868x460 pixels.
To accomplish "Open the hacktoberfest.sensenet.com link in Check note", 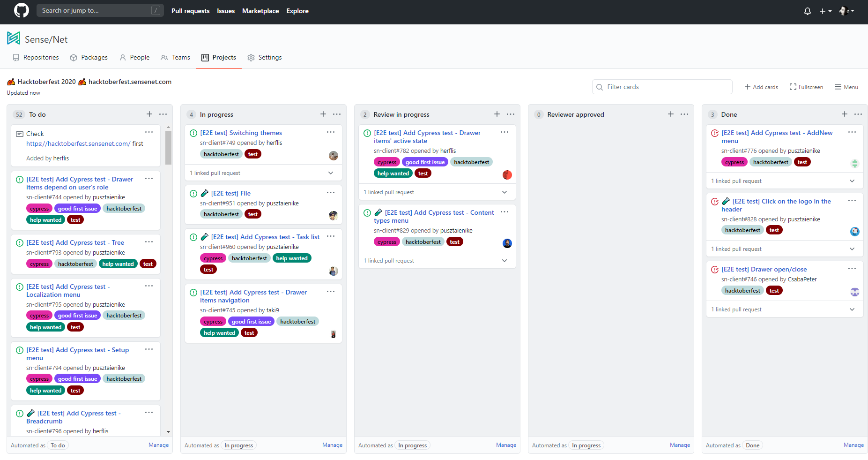I will [78, 143].
